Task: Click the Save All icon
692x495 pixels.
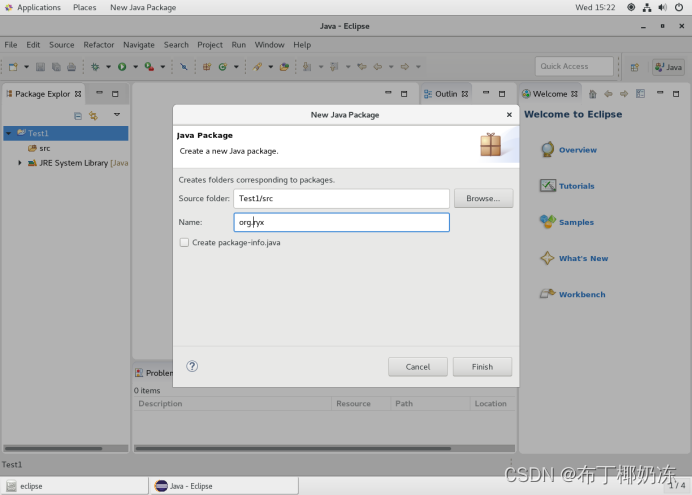Action: 56,67
